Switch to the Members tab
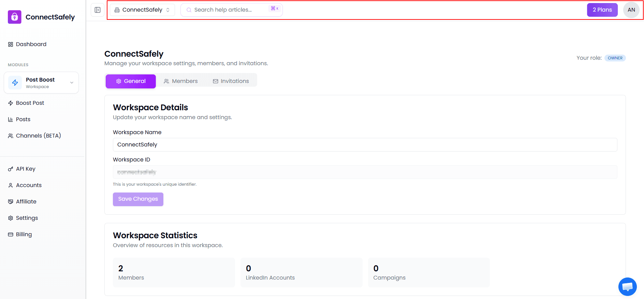The image size is (644, 299). 180,81
